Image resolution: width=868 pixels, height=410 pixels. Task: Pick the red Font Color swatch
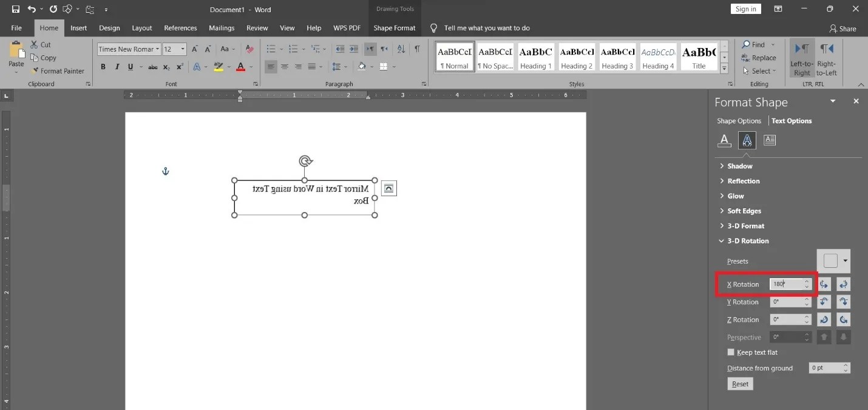241,67
